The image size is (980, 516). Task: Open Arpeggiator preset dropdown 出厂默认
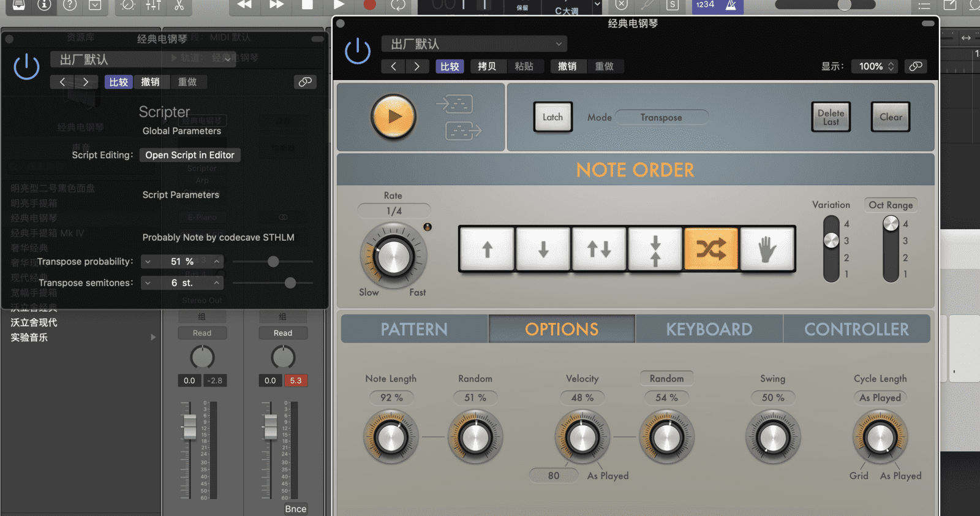pos(475,44)
